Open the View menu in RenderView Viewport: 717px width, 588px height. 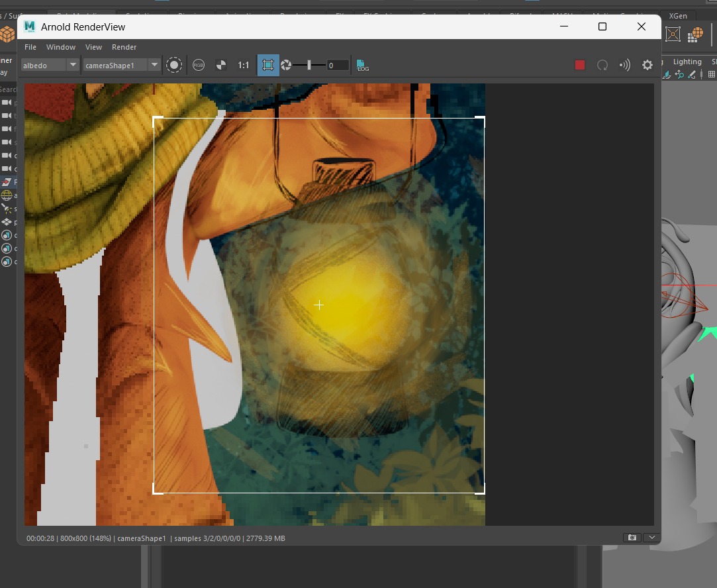(x=93, y=47)
